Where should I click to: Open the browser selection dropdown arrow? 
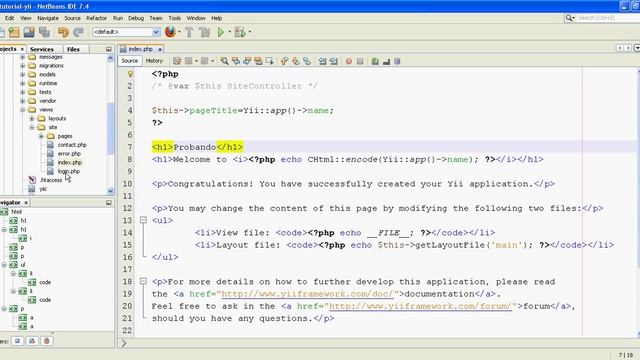coord(179,32)
